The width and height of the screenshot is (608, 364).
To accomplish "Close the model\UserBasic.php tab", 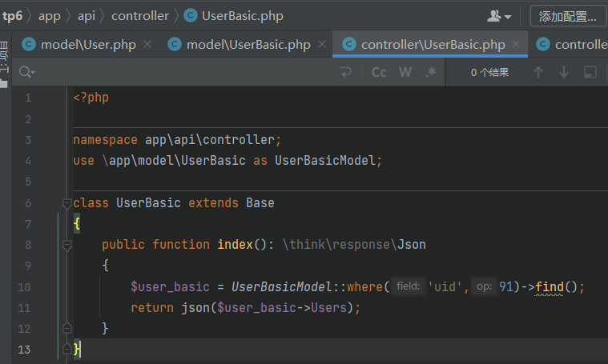I will tap(321, 45).
